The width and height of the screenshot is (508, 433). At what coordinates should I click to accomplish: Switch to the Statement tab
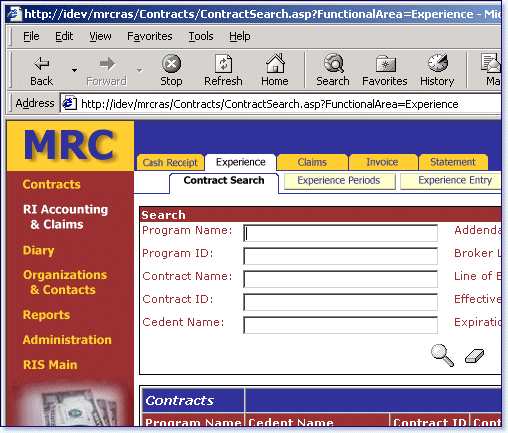tap(453, 162)
